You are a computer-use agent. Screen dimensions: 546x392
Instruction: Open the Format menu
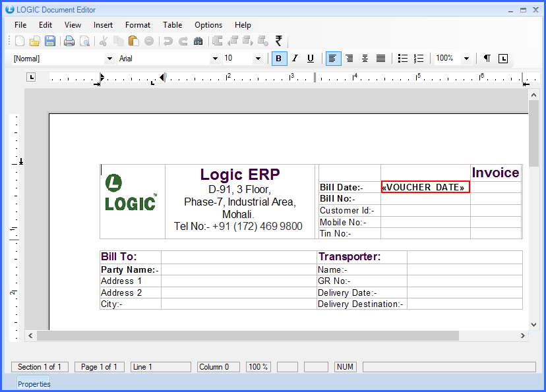point(138,25)
